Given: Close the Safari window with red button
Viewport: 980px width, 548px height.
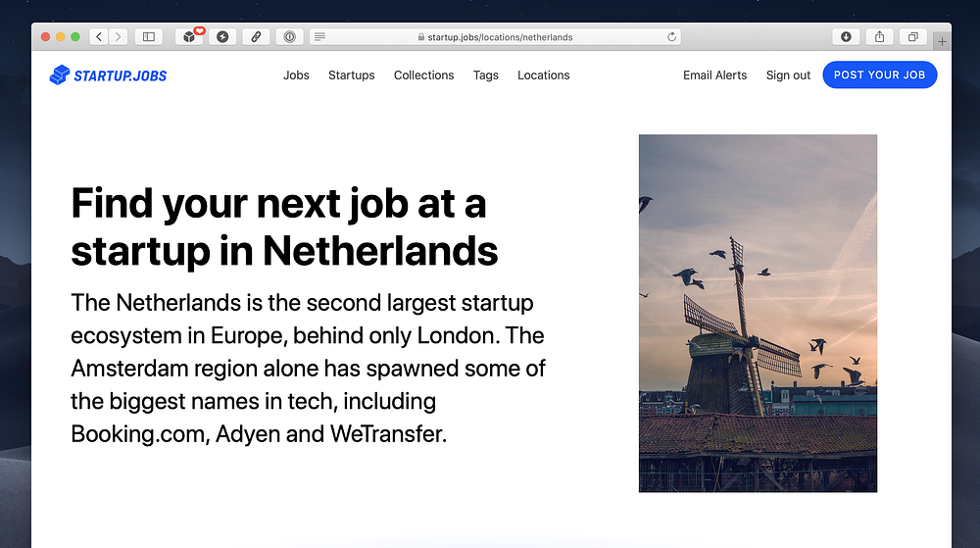Looking at the screenshot, I should pyautogui.click(x=46, y=37).
